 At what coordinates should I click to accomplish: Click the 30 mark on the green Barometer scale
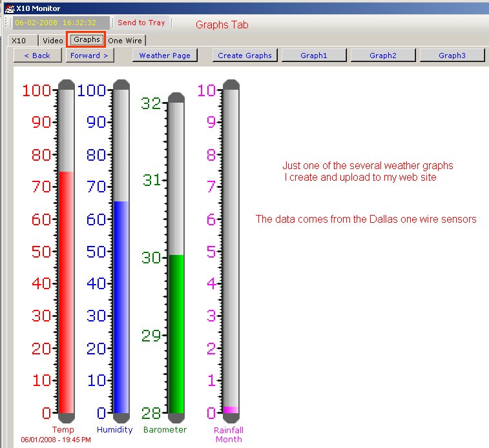pos(151,258)
